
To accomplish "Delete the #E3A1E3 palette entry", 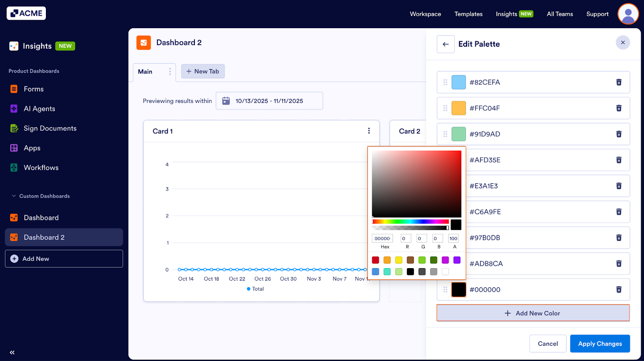I will pos(619,186).
